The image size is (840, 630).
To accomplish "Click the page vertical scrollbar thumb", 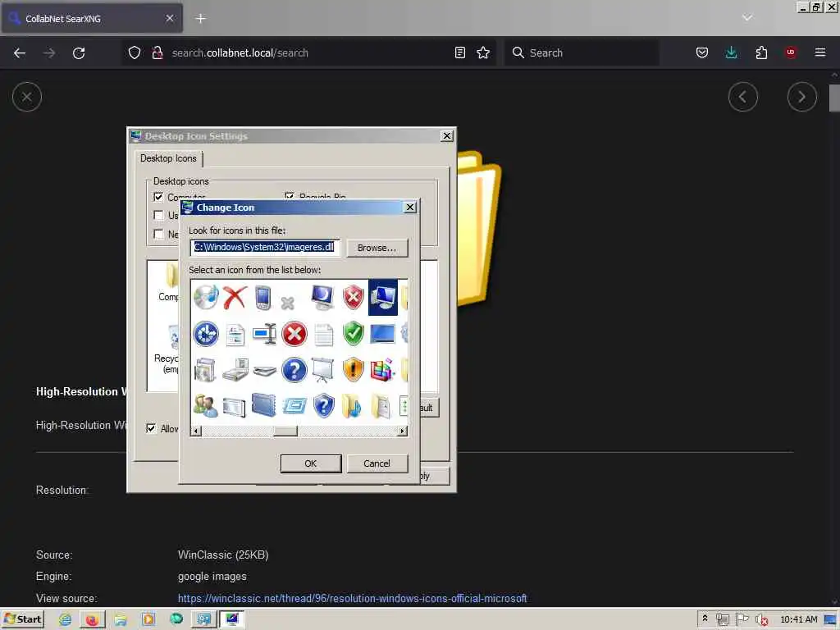I will coord(834,98).
